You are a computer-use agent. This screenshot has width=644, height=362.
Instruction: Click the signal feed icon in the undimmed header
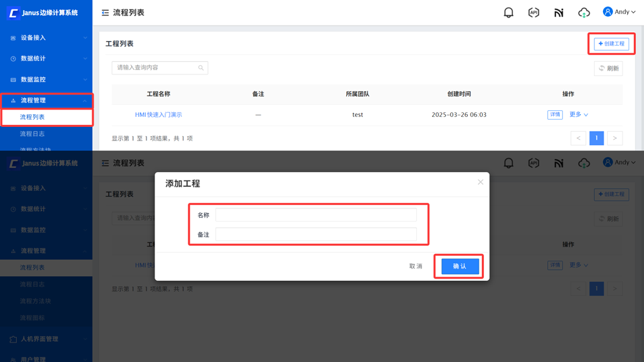pyautogui.click(x=559, y=12)
